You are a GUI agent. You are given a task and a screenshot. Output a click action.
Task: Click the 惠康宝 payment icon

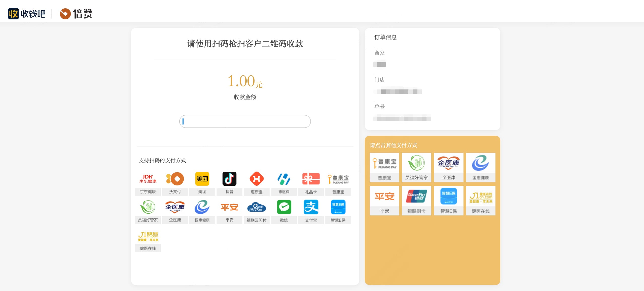coord(257,179)
